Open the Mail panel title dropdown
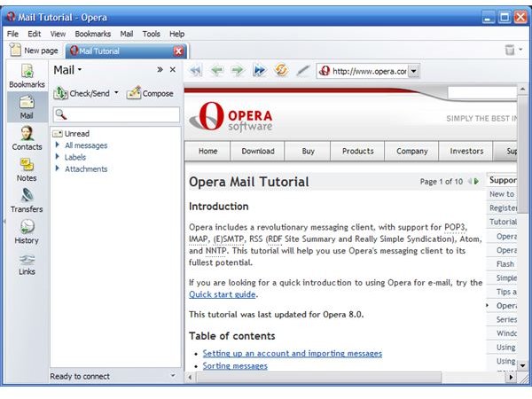This screenshot has height=399, width=532. click(80, 69)
